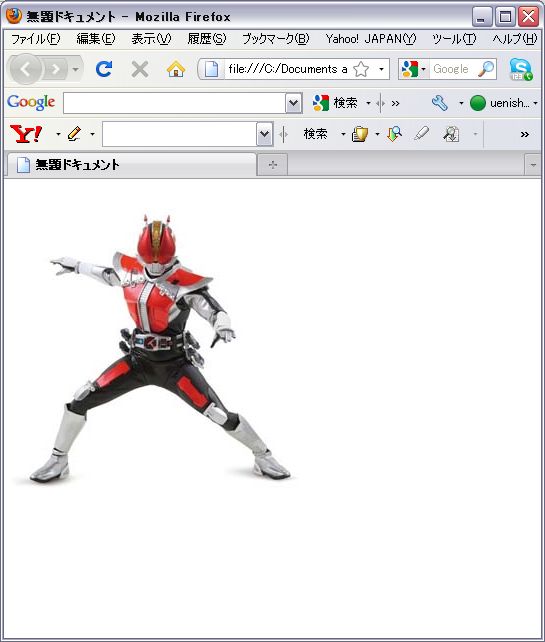545x642 pixels.
Task: Open the pencil icon dropdown arrow
Action: pos(93,134)
